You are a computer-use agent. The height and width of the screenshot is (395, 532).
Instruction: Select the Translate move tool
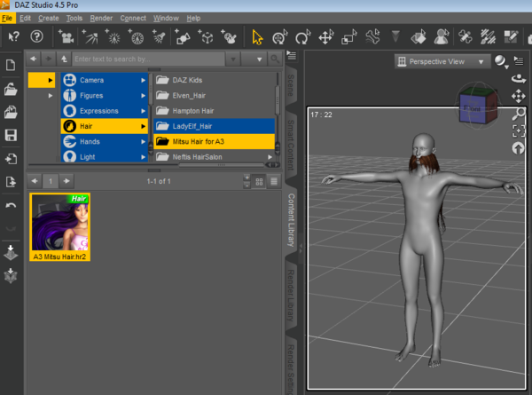[326, 36]
